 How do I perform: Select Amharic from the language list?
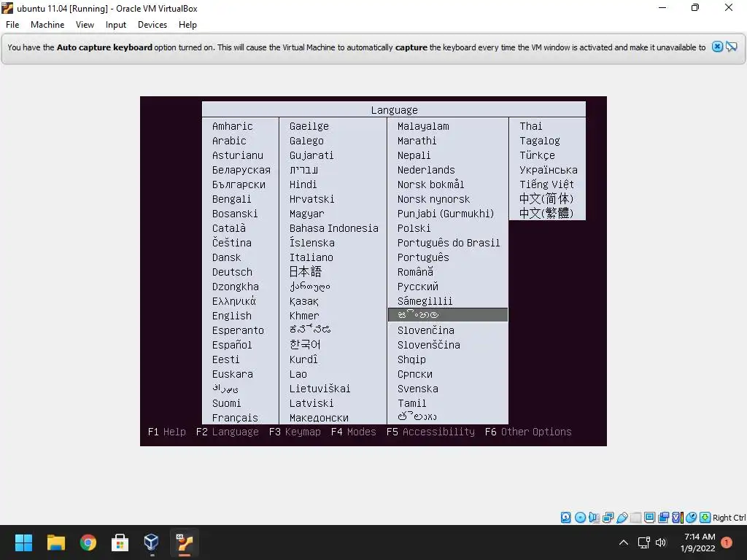(232, 126)
